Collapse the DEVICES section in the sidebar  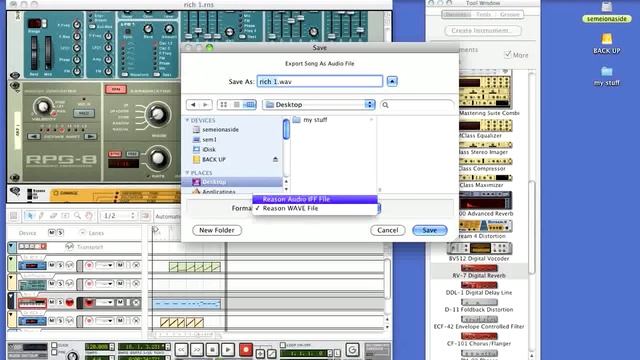[187, 120]
